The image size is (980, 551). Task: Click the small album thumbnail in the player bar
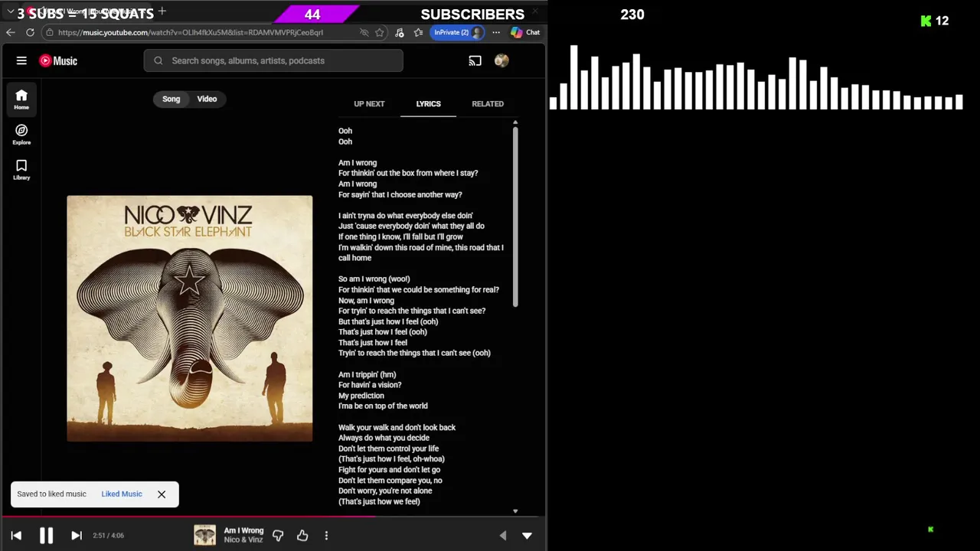pyautogui.click(x=204, y=536)
